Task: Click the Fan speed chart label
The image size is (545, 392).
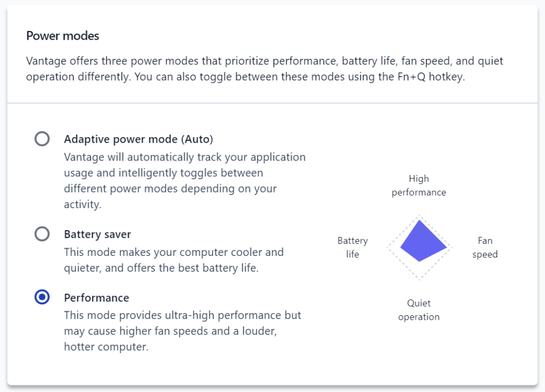Action: [x=485, y=247]
